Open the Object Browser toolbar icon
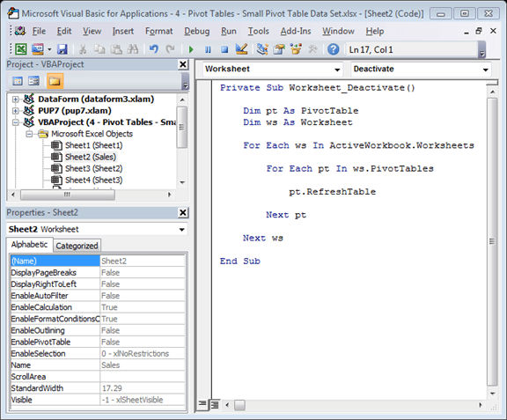The image size is (507, 420). click(x=296, y=49)
